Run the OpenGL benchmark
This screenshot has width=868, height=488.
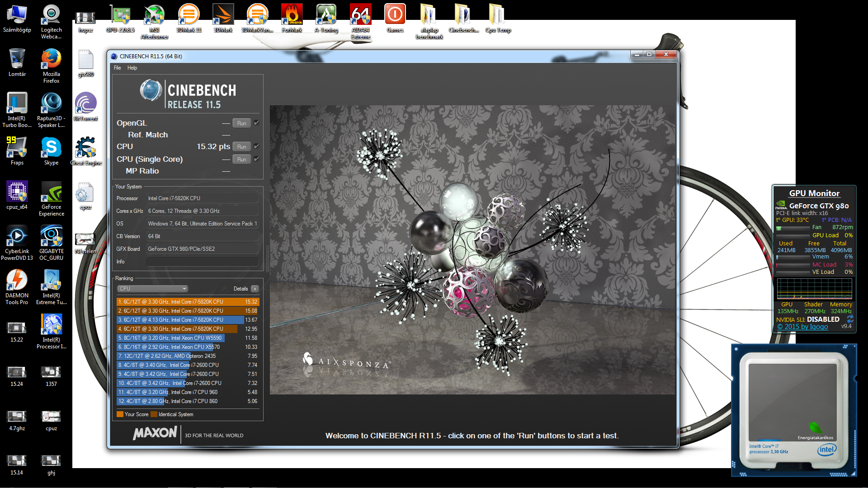242,123
